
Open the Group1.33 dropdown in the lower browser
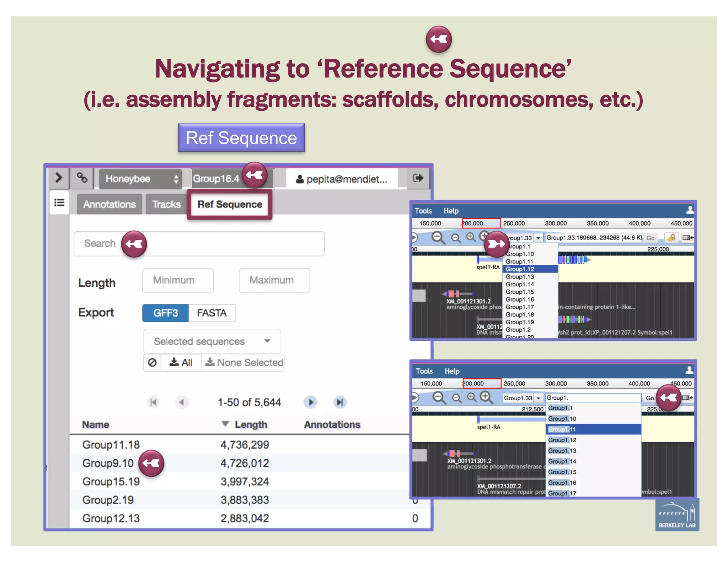(x=539, y=398)
